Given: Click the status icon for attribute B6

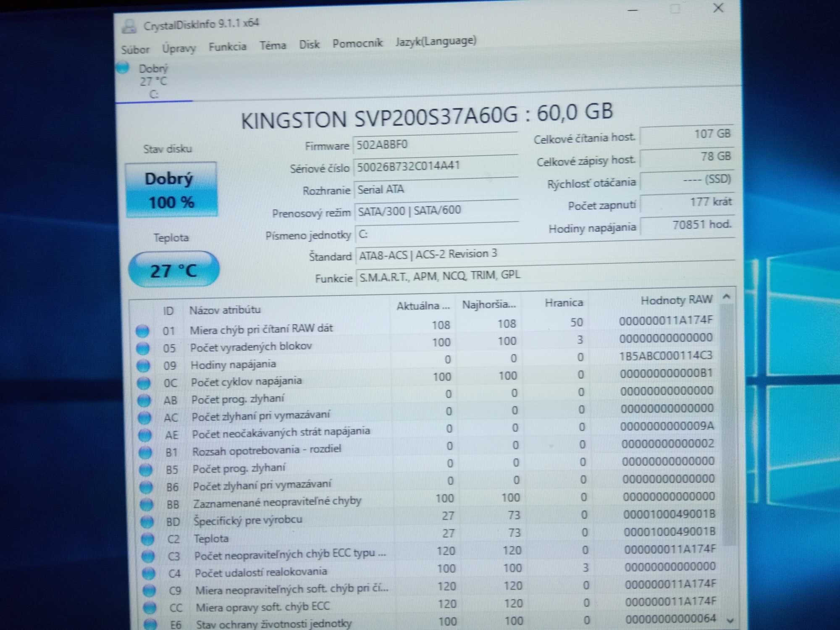Looking at the screenshot, I should (x=146, y=487).
